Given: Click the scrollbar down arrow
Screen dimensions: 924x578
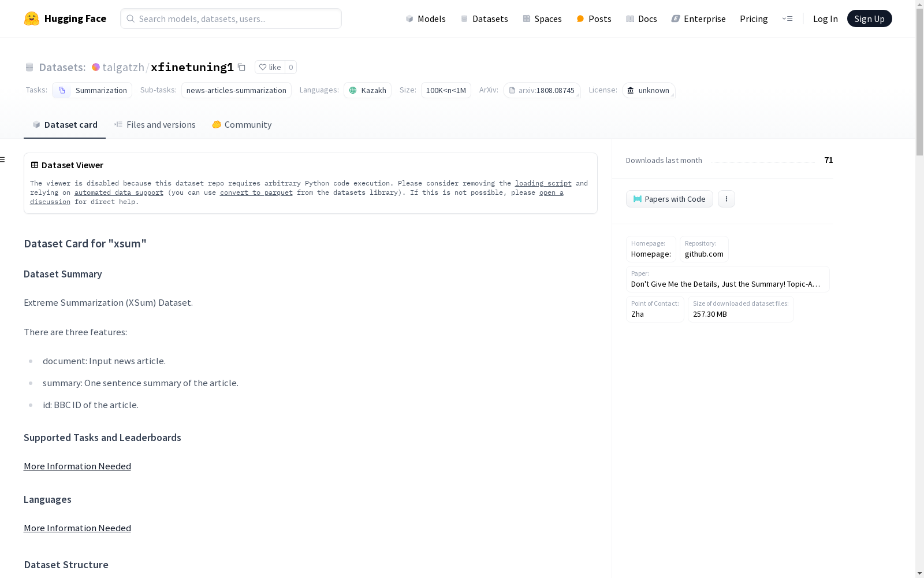Looking at the screenshot, I should tap(919, 573).
